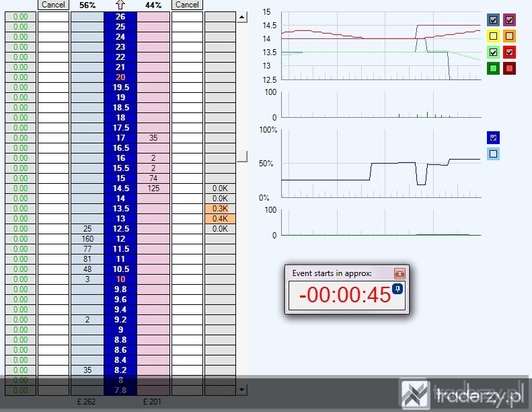Image resolution: width=532 pixels, height=412 pixels.
Task: Click ladder scrollbar up arrow
Action: point(241,17)
